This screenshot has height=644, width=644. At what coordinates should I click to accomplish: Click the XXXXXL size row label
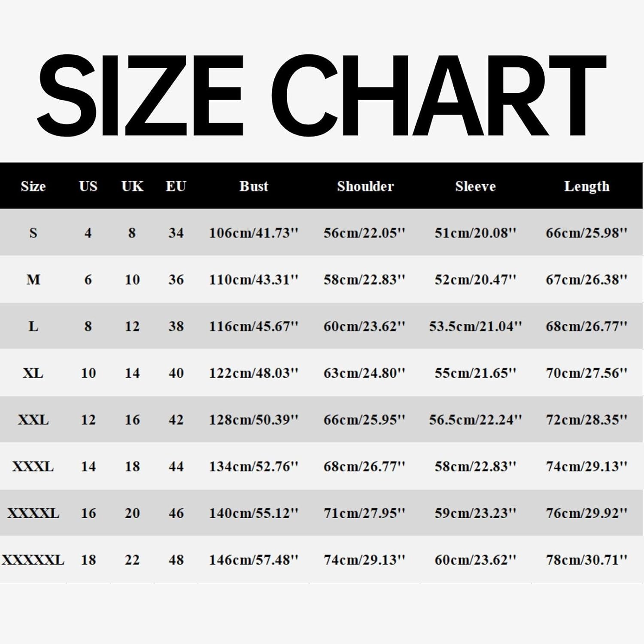pyautogui.click(x=33, y=560)
